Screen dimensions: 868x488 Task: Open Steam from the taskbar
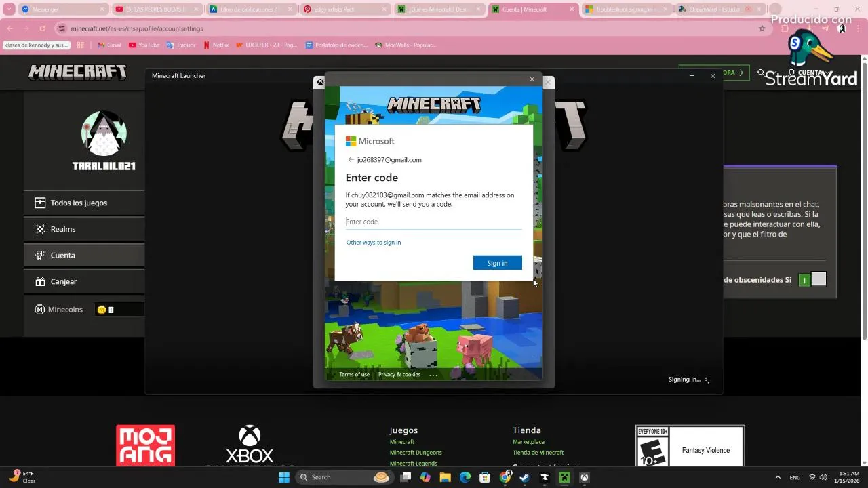[x=524, y=477]
